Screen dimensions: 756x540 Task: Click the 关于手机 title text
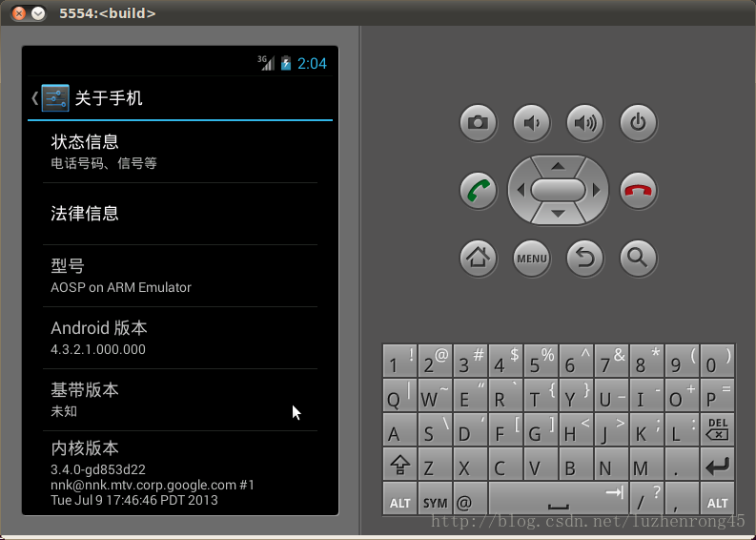pos(109,98)
